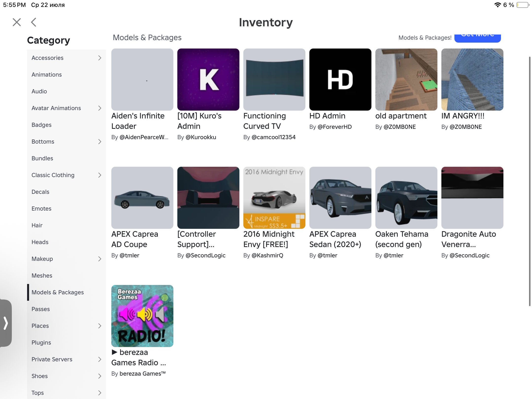Expand the Shoes category chevron
The width and height of the screenshot is (532, 399).
click(x=100, y=376)
